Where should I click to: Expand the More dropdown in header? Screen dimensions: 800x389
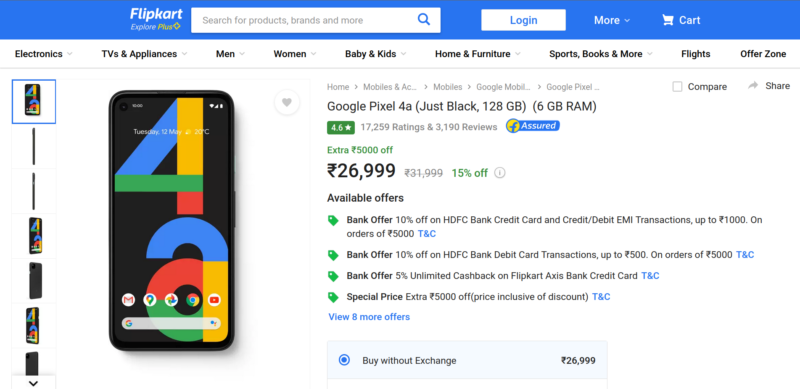(612, 20)
